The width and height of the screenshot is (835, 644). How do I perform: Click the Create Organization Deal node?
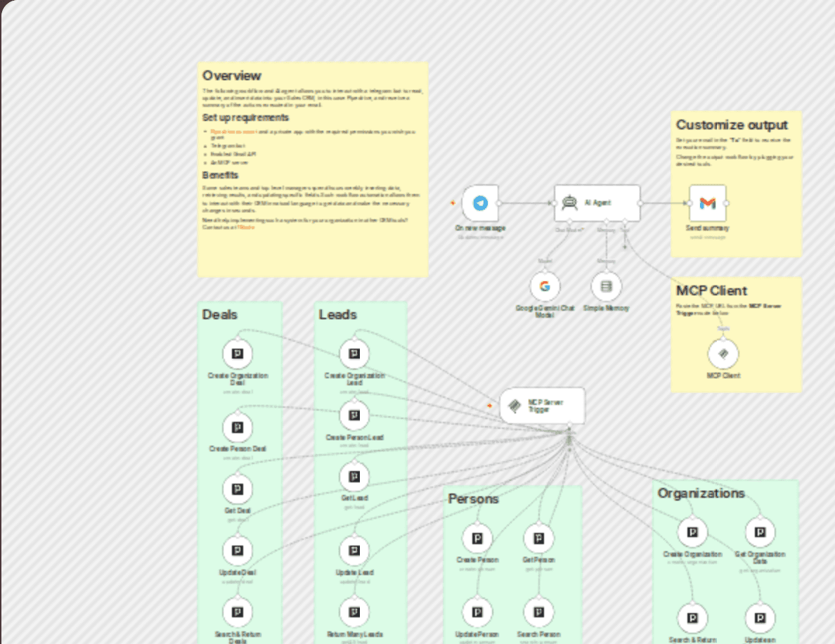(x=238, y=354)
